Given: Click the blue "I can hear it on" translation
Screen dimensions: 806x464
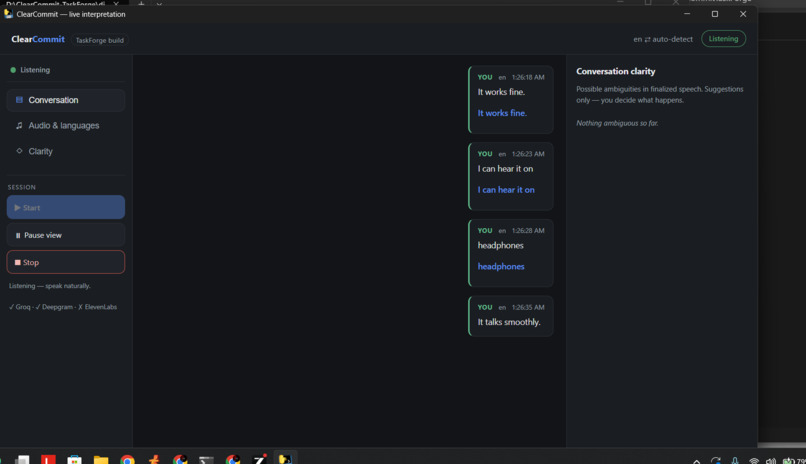Looking at the screenshot, I should pyautogui.click(x=506, y=190).
